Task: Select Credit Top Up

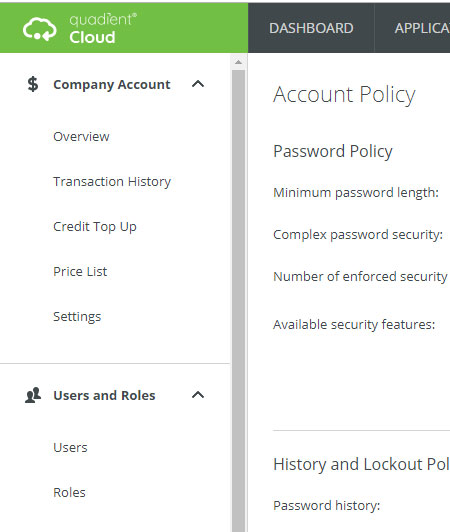Action: point(95,227)
